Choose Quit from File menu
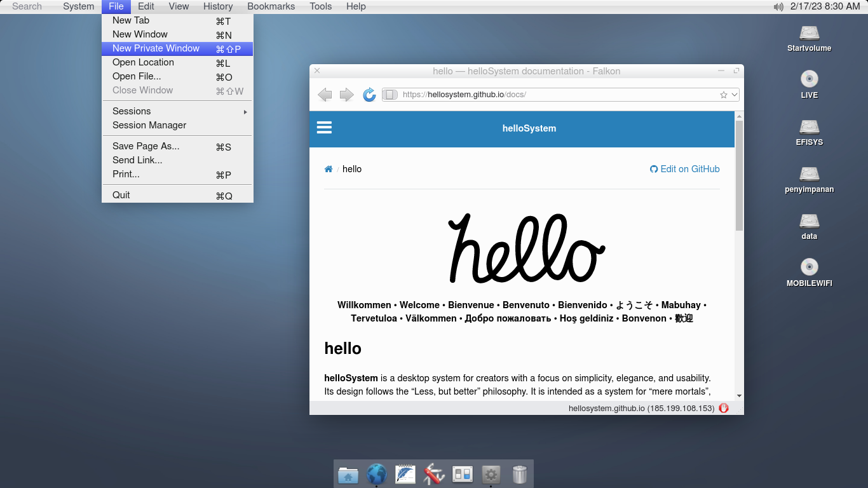The width and height of the screenshot is (868, 488). (x=177, y=195)
